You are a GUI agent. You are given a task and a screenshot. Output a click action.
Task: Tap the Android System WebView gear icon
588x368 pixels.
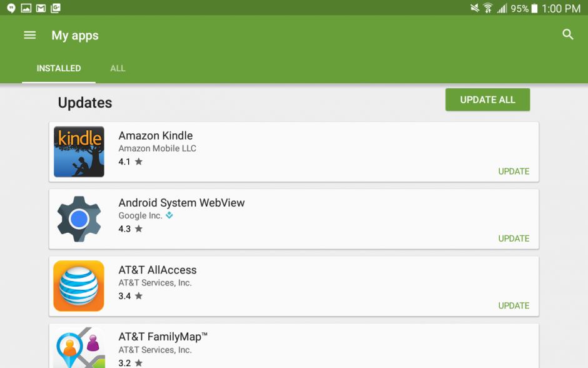[79, 219]
